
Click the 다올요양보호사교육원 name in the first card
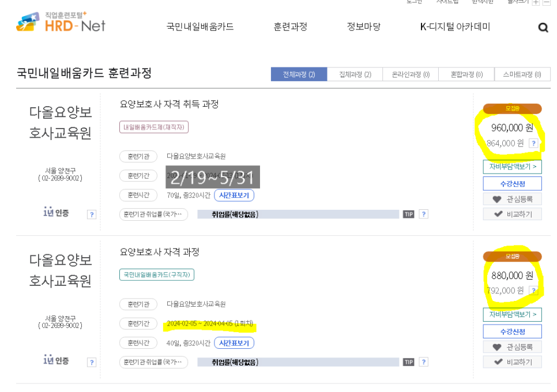pyautogui.click(x=61, y=123)
